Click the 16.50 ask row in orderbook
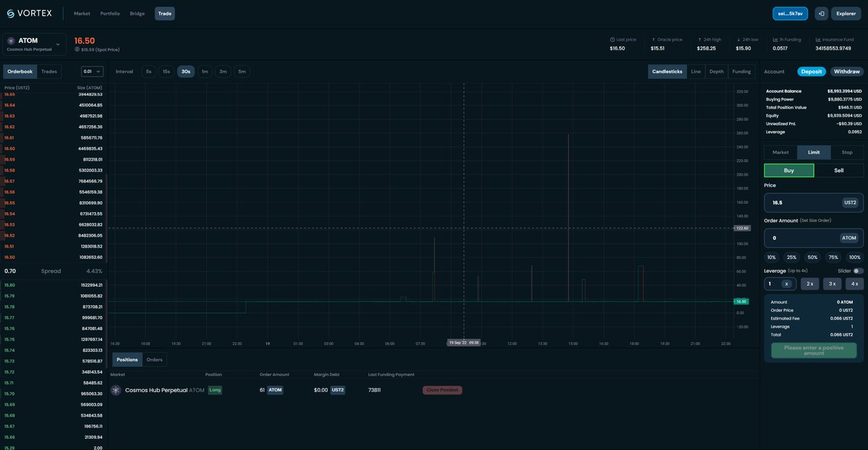 pyautogui.click(x=54, y=257)
